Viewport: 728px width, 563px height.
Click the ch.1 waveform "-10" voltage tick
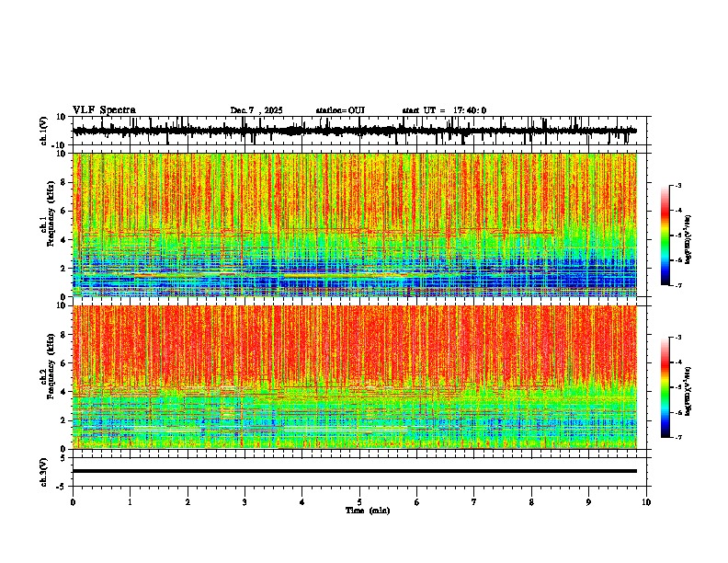(x=60, y=145)
